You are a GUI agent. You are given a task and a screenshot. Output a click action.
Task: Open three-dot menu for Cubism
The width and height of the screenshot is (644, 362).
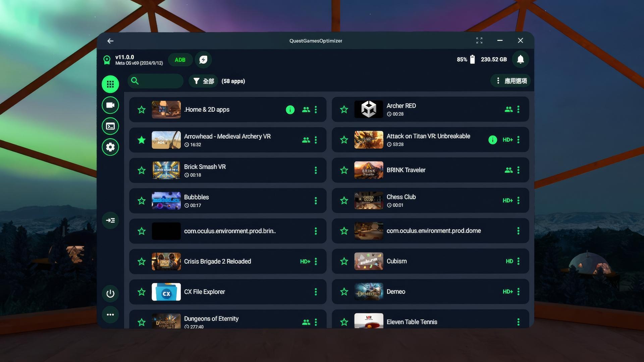coord(518,261)
